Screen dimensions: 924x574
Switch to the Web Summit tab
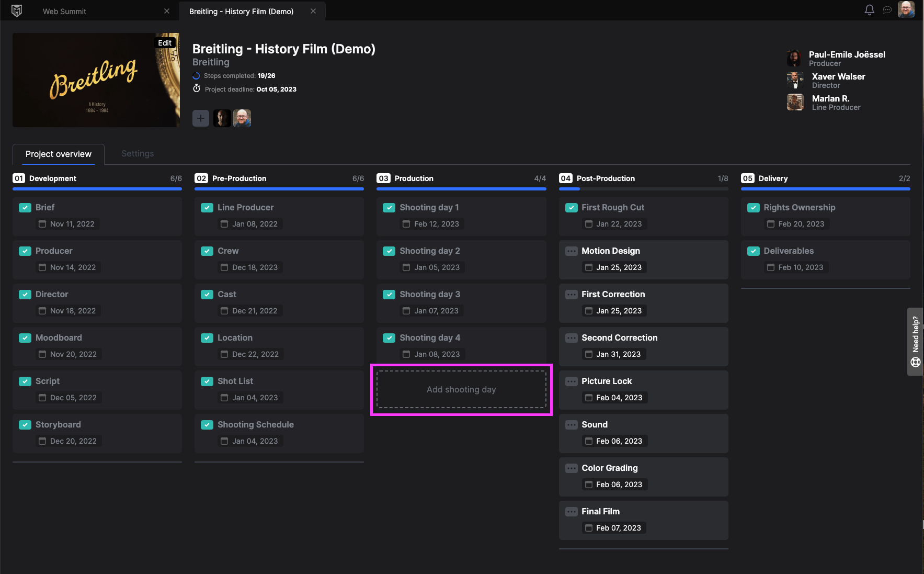[64, 11]
